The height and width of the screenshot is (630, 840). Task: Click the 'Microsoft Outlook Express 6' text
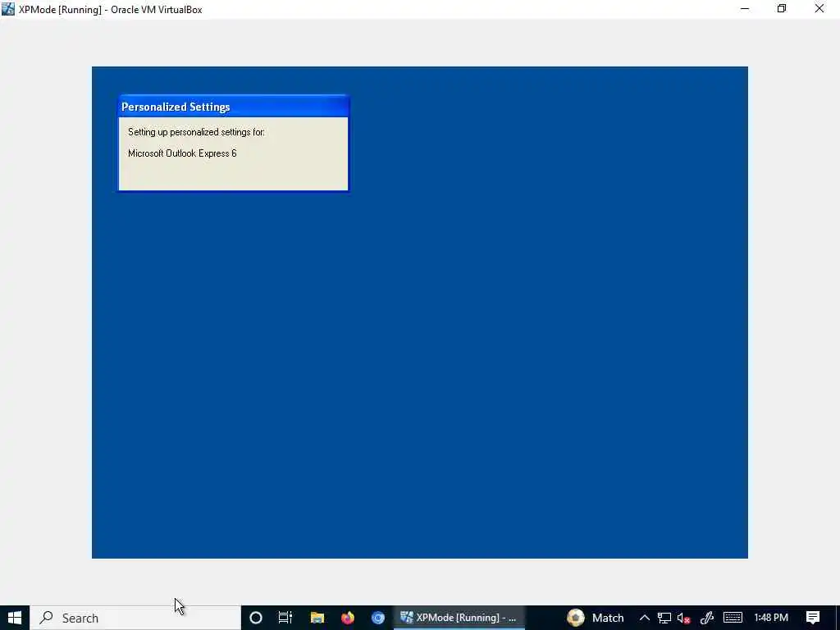pyautogui.click(x=182, y=153)
